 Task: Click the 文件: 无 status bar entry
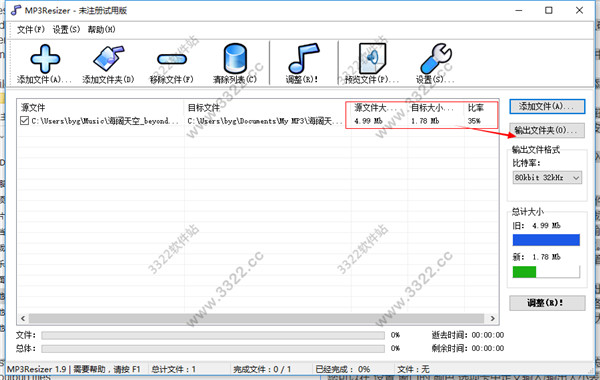[x=414, y=369]
